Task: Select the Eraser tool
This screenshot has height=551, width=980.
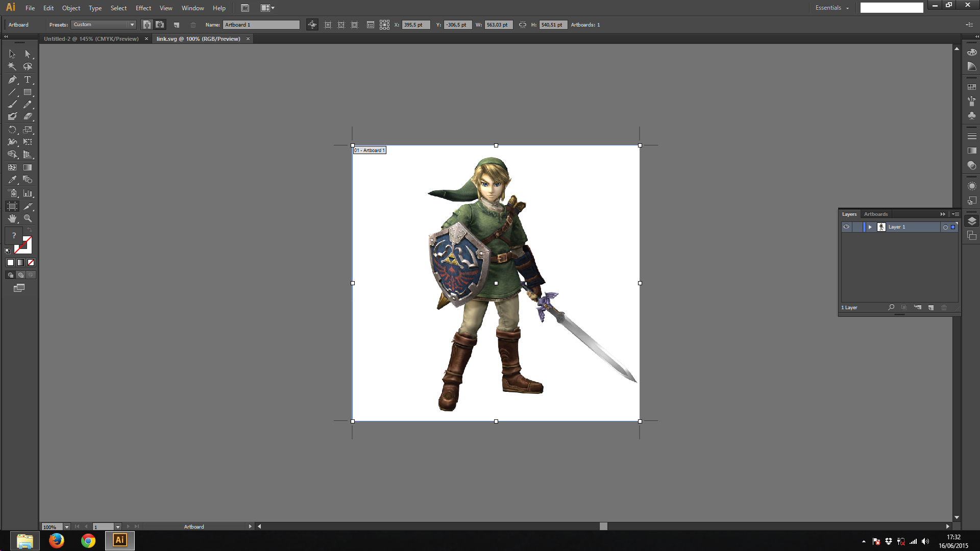Action: tap(28, 116)
